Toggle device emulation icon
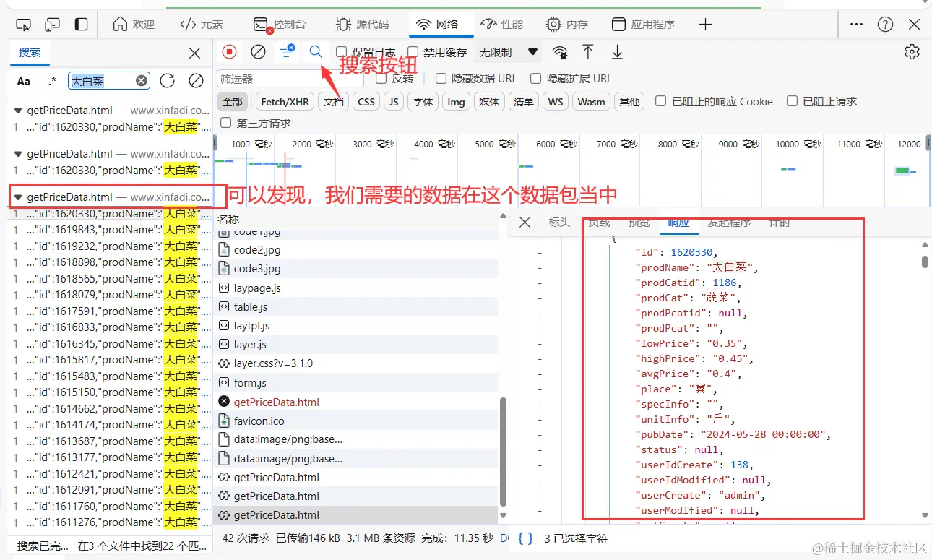 tap(52, 25)
